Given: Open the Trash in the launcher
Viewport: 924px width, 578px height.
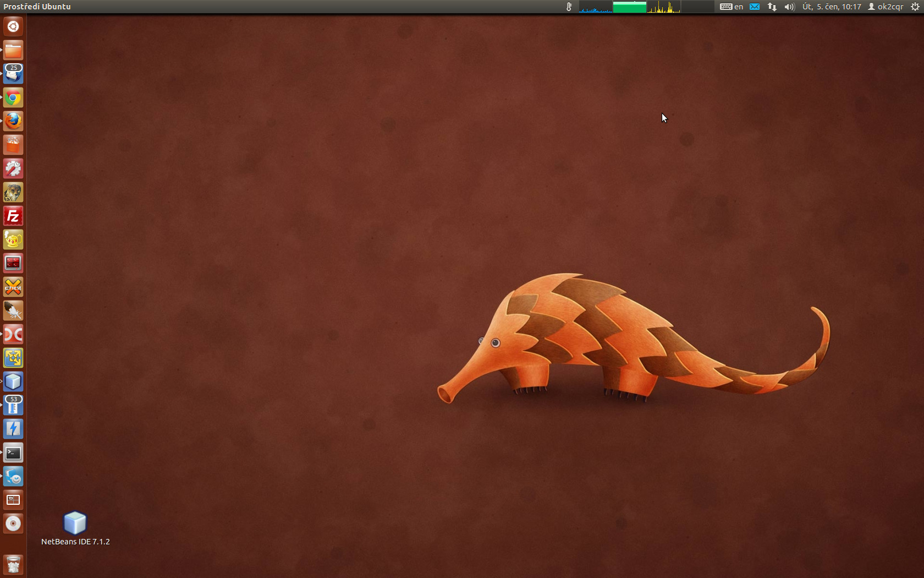Looking at the screenshot, I should [x=13, y=565].
